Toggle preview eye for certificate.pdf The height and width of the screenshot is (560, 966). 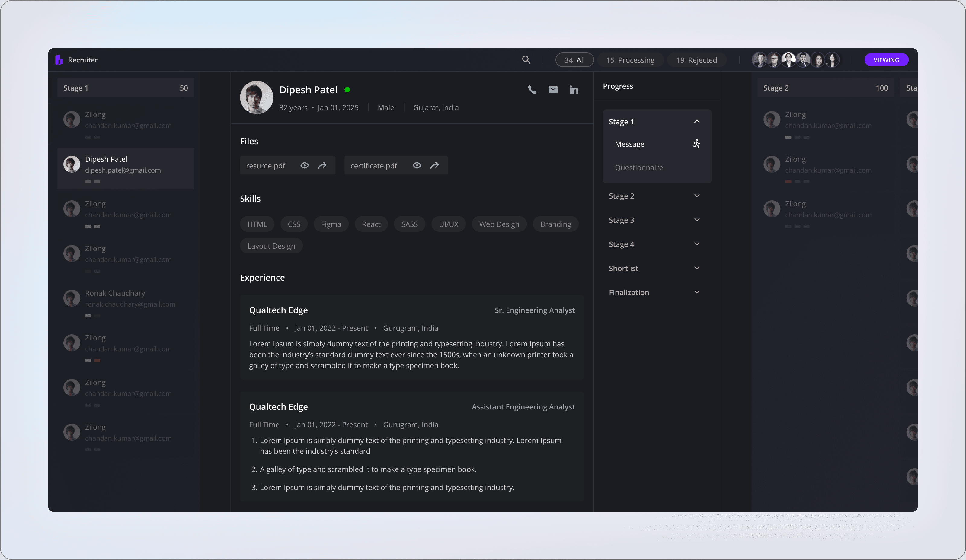pos(417,165)
